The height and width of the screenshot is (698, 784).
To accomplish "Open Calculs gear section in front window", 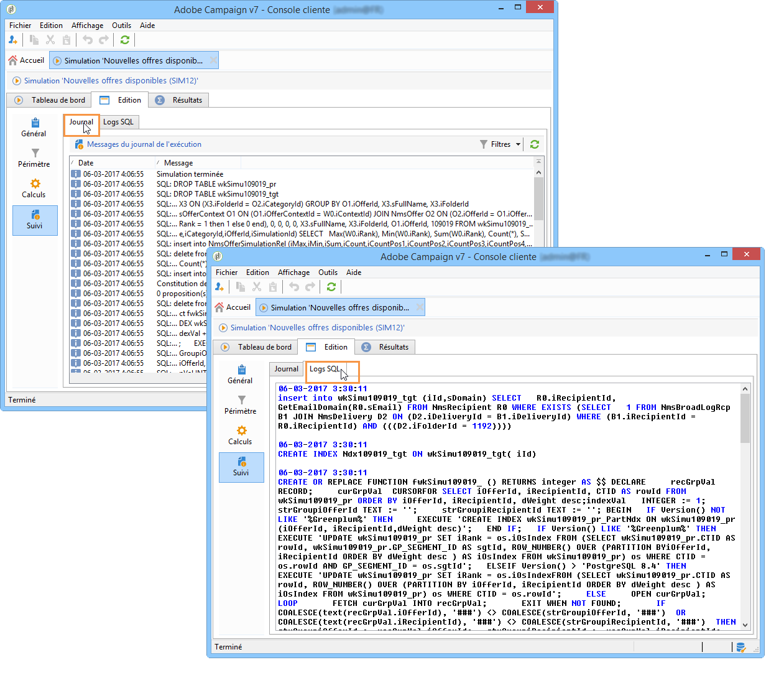I will tap(241, 435).
